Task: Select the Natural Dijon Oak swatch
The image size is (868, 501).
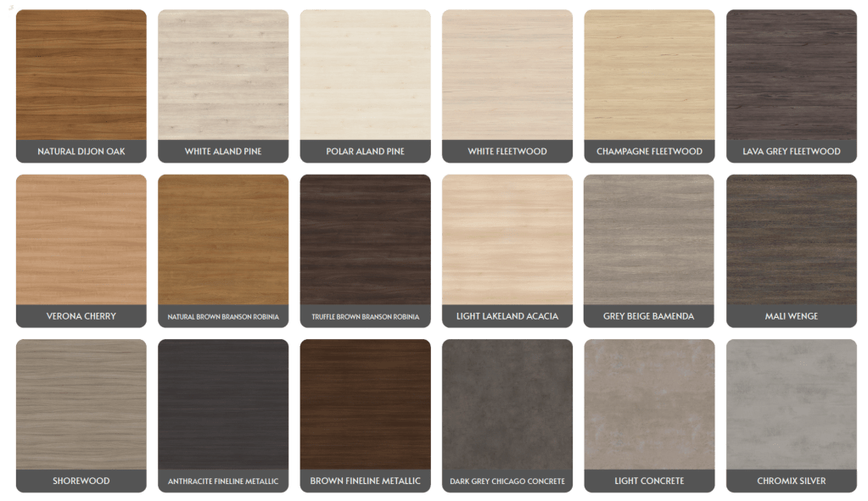Action: [81, 76]
